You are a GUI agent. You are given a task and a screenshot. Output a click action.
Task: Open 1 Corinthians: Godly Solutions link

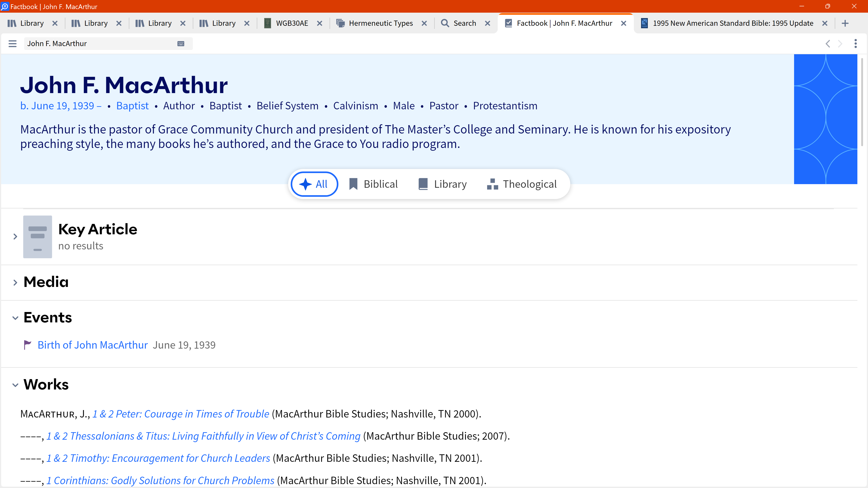point(160,481)
